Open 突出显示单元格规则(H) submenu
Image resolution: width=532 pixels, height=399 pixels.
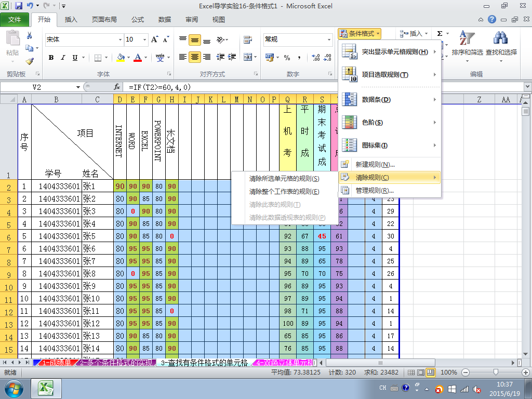390,52
